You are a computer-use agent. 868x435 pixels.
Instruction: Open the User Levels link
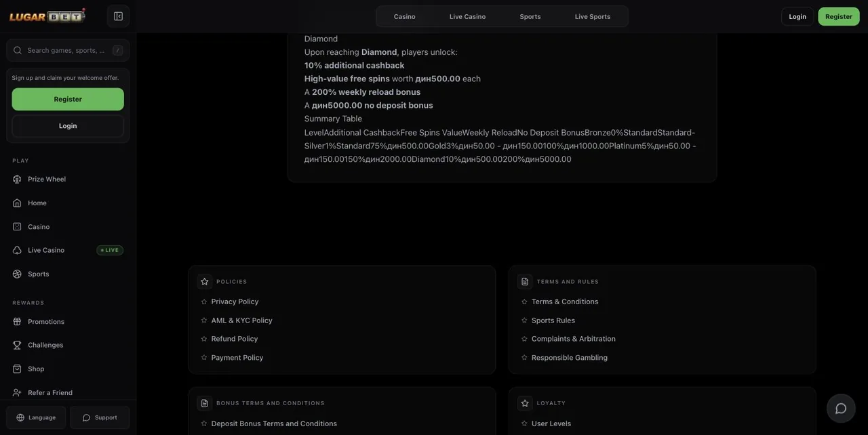[551, 423]
